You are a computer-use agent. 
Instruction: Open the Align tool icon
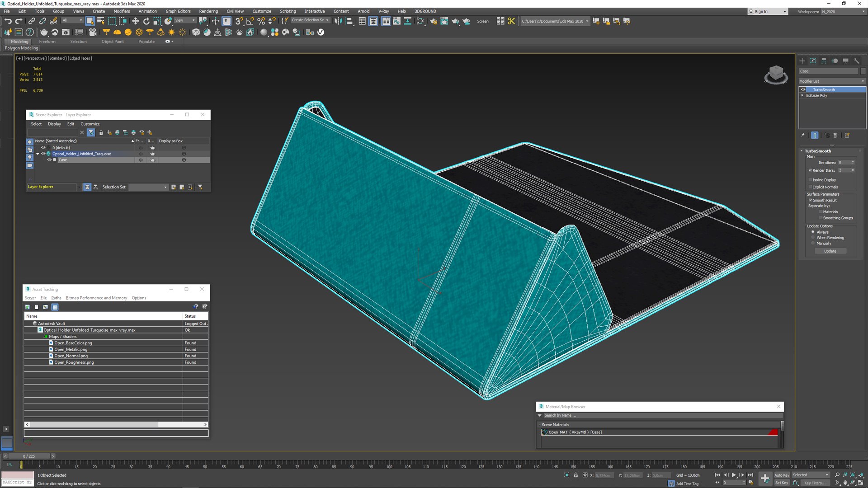pos(349,21)
